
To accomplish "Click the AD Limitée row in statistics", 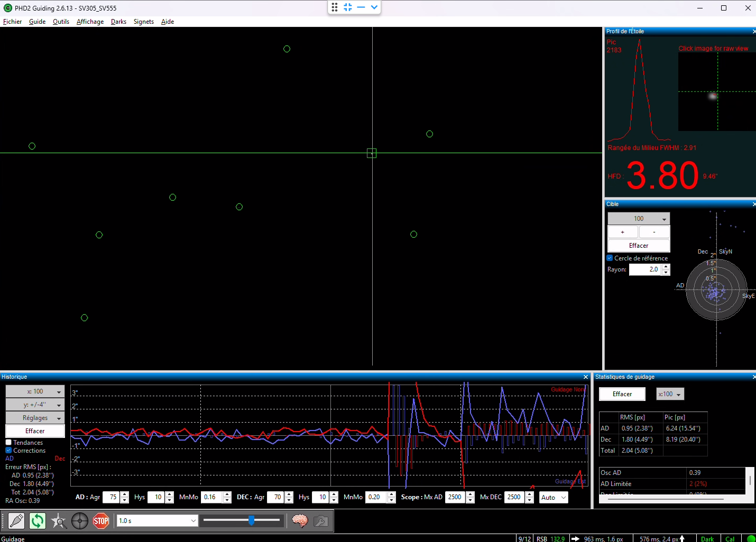I will [x=672, y=484].
